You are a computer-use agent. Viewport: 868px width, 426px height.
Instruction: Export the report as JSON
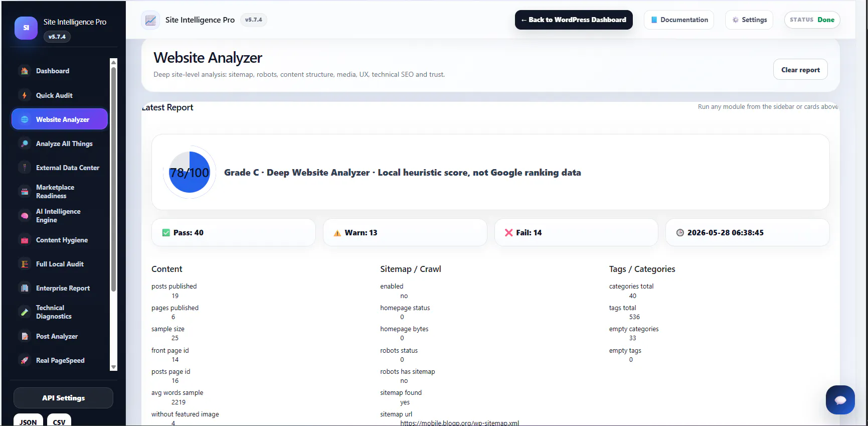[x=28, y=420]
